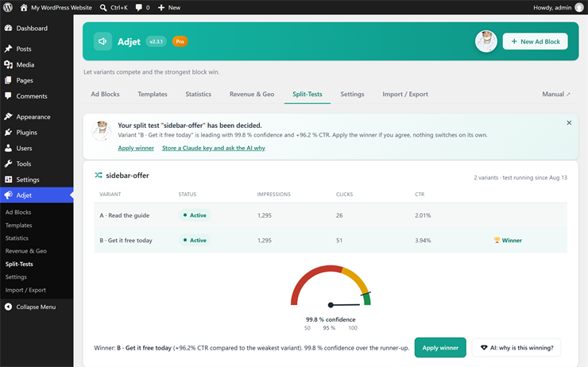Open Store a Claude key link
Viewport: 588px width, 367px height.
click(x=214, y=148)
